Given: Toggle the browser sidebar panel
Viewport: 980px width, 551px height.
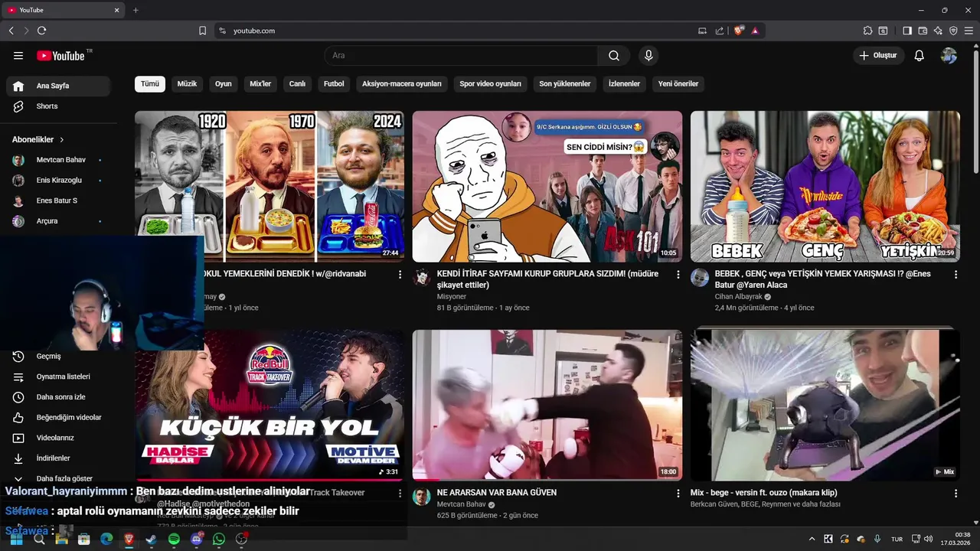Looking at the screenshot, I should click(907, 31).
